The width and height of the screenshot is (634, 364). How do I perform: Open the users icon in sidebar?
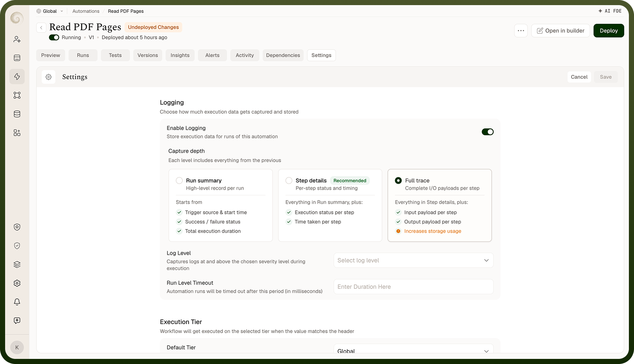[x=17, y=39]
